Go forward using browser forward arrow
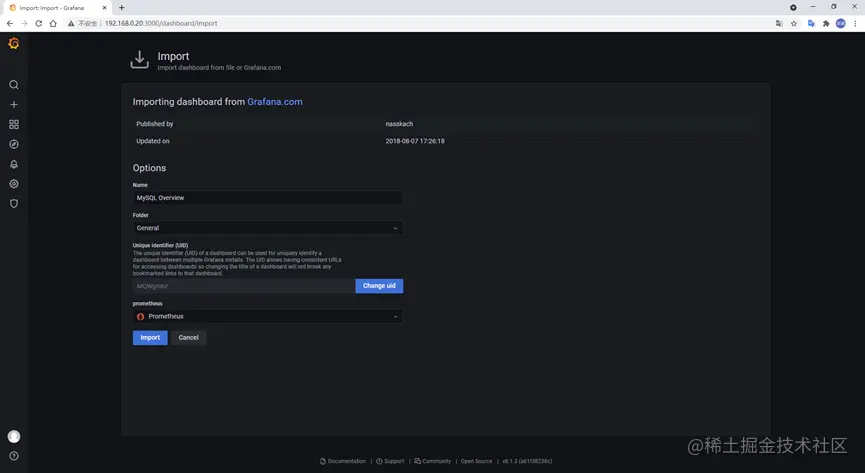Viewport: 865px width, 473px height. [24, 23]
